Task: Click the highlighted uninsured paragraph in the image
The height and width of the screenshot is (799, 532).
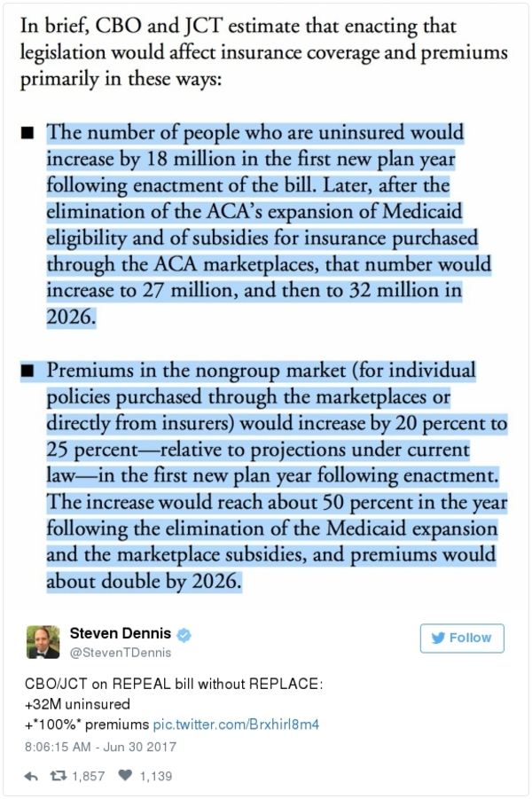Action: coord(266,225)
